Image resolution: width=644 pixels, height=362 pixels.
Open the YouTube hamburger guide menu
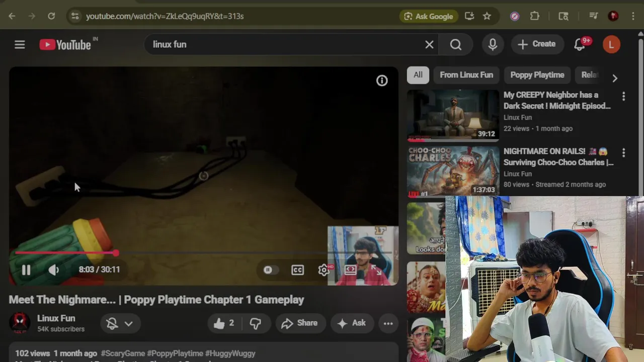(20, 45)
